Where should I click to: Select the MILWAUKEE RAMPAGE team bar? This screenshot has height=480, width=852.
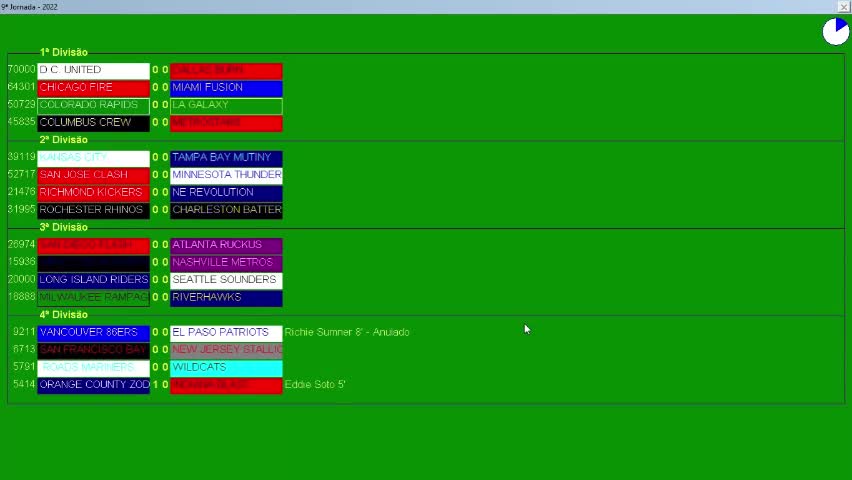click(x=93, y=298)
